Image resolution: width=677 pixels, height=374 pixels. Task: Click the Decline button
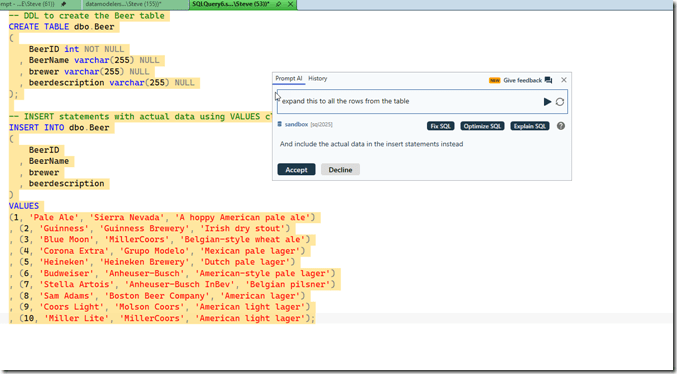click(x=340, y=170)
